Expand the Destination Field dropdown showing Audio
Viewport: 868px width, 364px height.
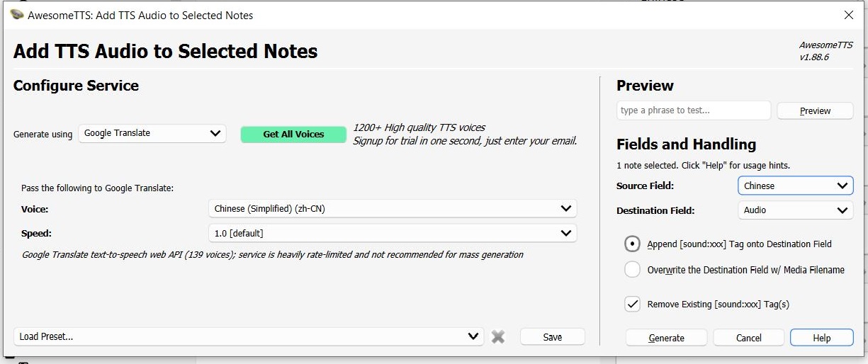tap(795, 210)
